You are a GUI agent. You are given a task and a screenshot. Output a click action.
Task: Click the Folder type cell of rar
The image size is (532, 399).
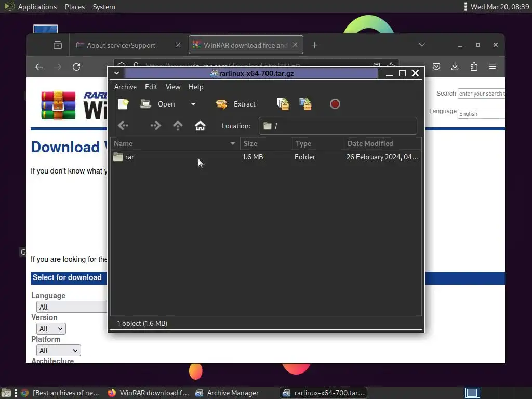click(304, 157)
